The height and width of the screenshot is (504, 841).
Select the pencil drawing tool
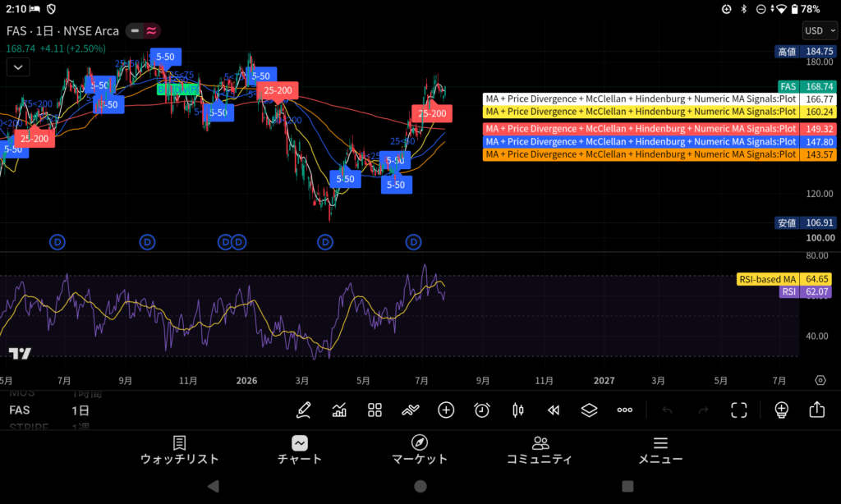tap(304, 410)
